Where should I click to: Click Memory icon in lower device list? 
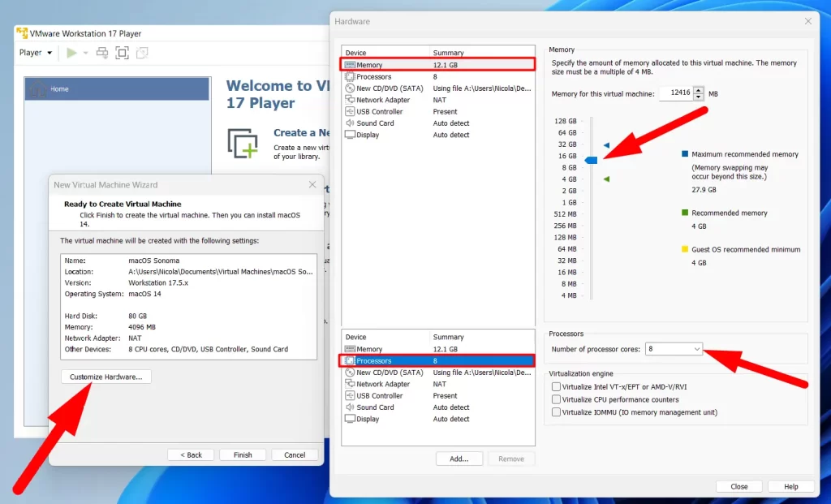pos(350,349)
